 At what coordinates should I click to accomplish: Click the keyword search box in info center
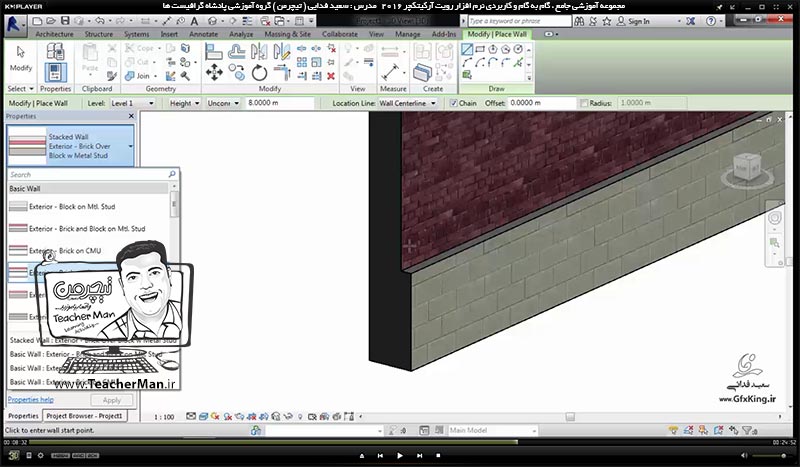pos(519,21)
